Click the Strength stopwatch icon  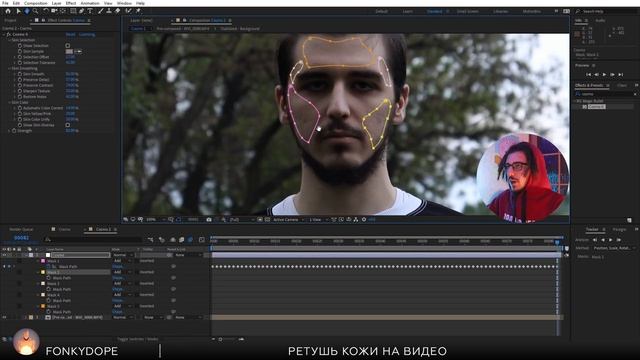coord(14,131)
